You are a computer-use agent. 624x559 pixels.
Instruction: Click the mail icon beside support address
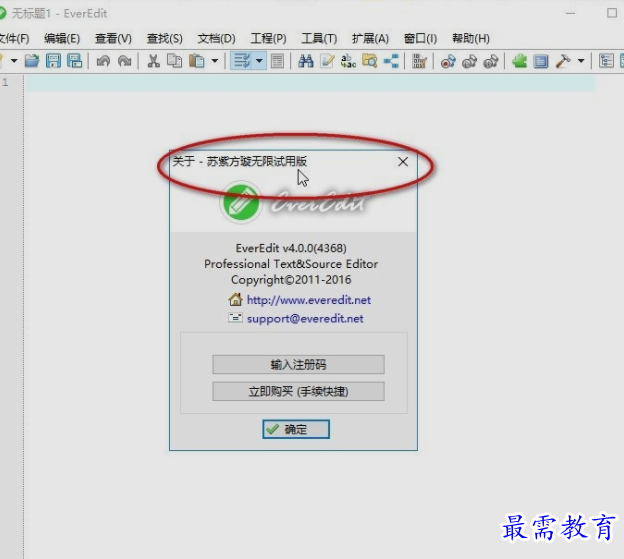(235, 317)
